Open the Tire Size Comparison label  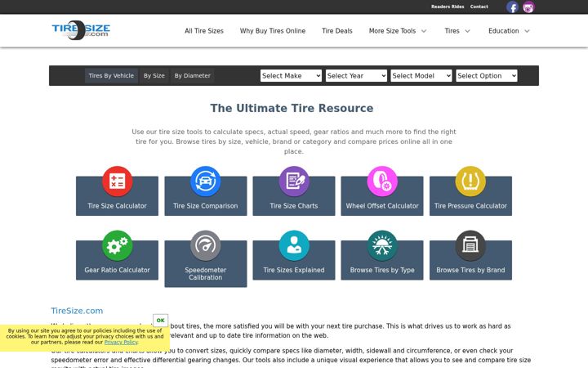tap(206, 206)
